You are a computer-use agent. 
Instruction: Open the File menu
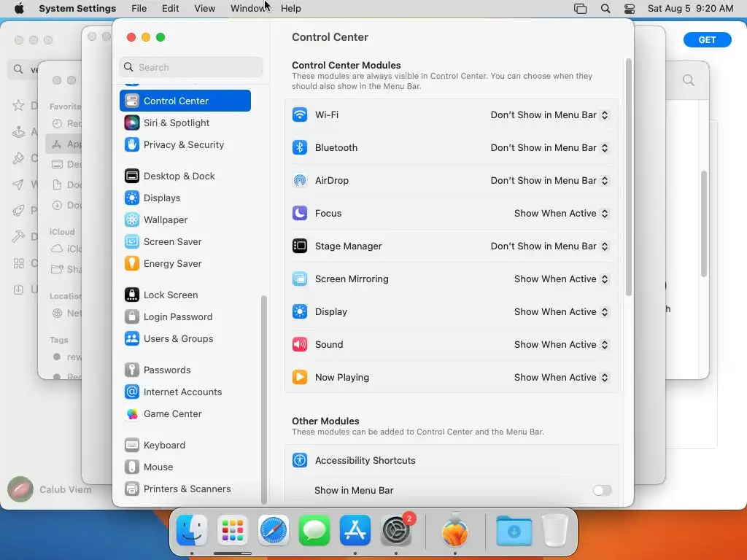tap(139, 9)
